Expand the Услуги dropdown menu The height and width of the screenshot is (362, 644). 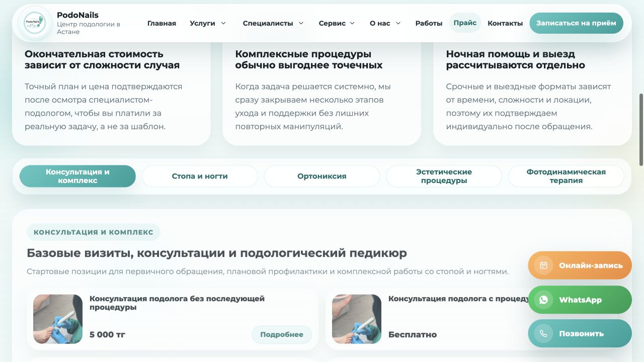(208, 23)
